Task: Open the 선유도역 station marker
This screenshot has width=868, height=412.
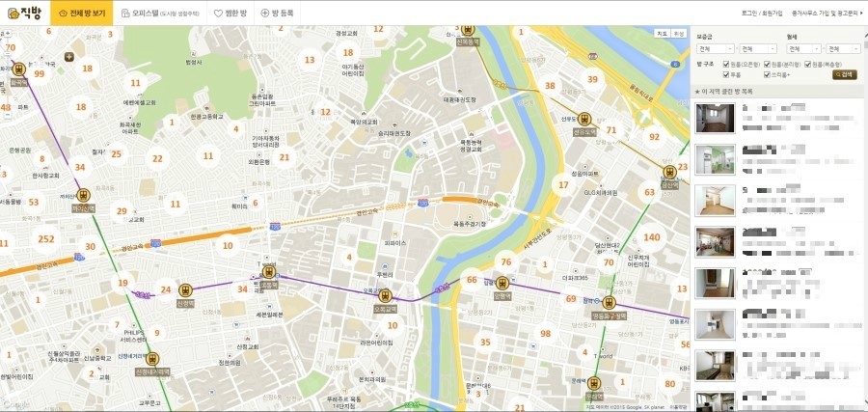Action: 584,119
